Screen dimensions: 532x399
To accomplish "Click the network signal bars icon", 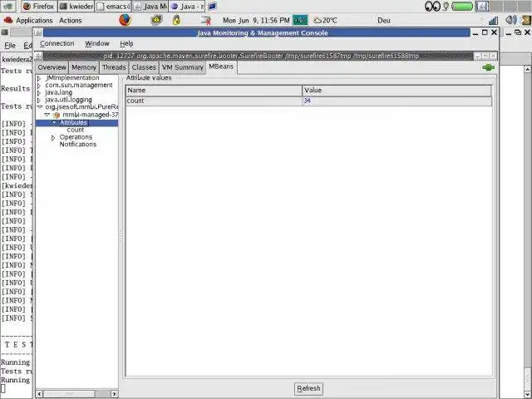I will pos(493,20).
